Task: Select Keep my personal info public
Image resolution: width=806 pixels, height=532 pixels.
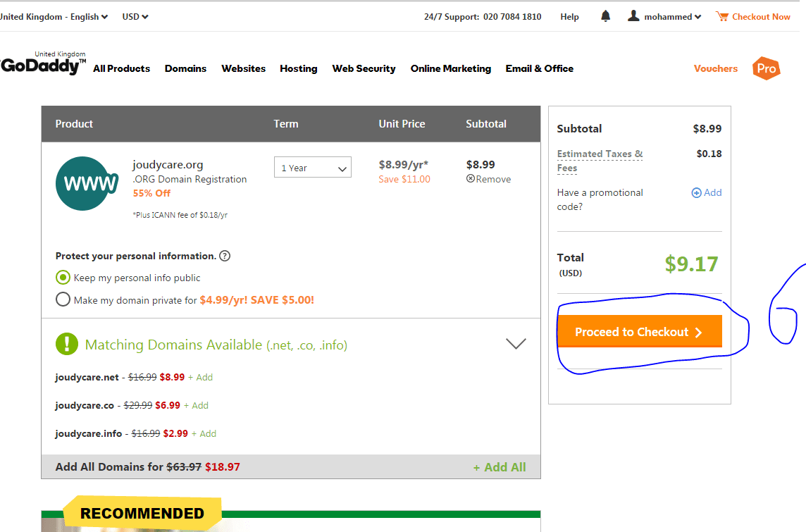Action: [63, 278]
